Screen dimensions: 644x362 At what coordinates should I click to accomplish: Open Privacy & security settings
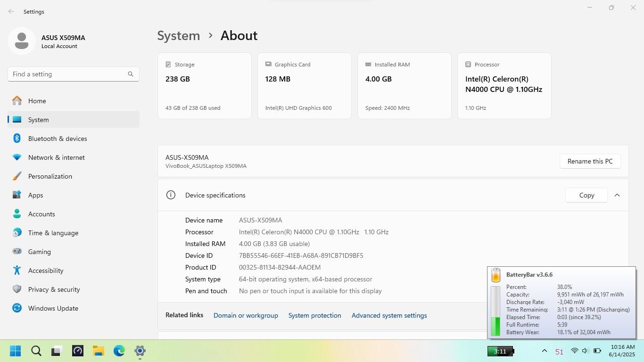(x=74, y=289)
